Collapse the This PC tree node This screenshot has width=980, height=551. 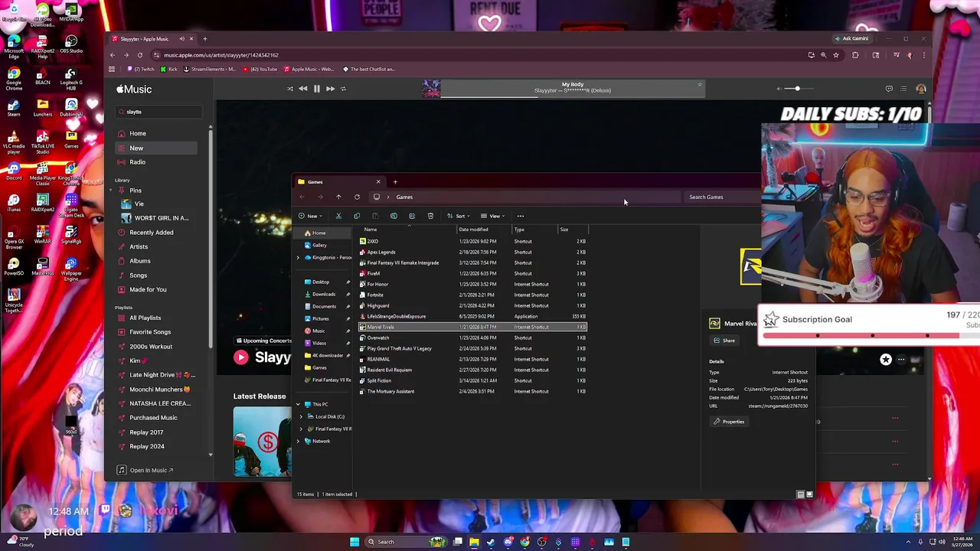298,404
